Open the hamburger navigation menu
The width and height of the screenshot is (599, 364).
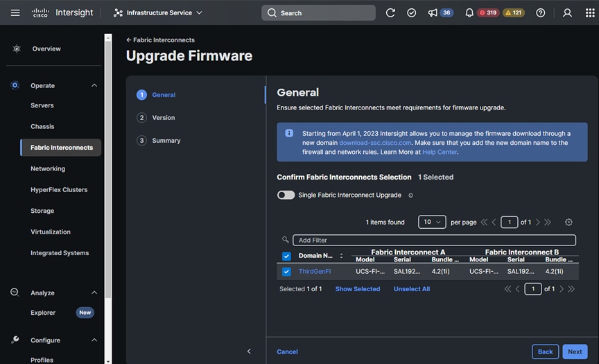click(x=15, y=12)
